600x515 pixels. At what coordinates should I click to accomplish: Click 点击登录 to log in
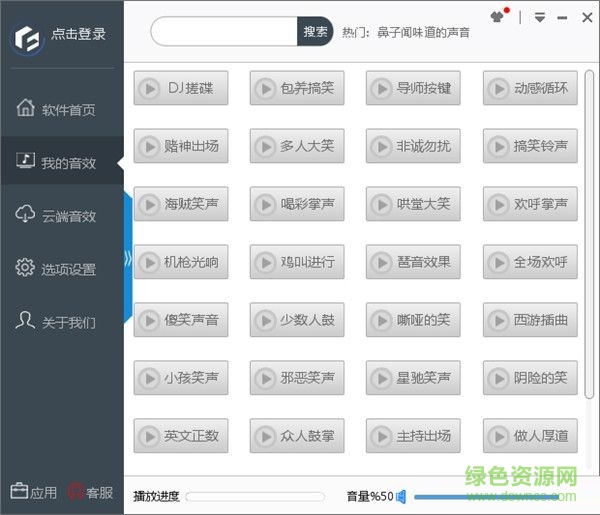(x=78, y=34)
